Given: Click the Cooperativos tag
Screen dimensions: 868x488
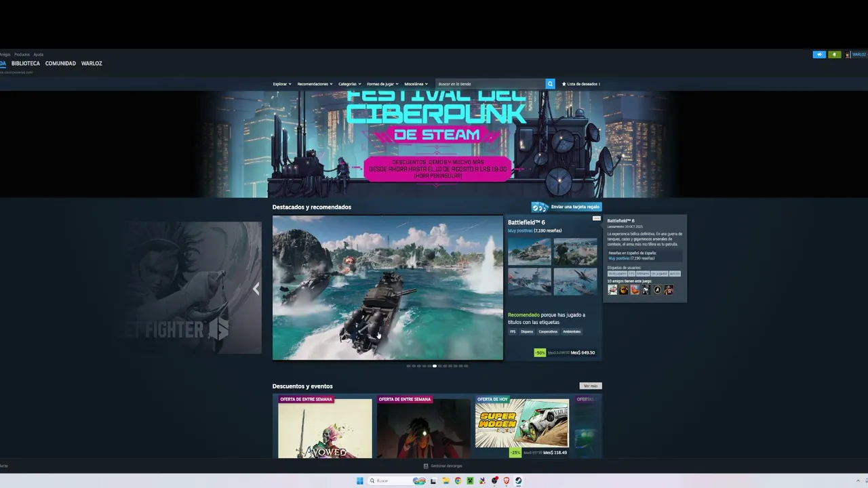Looking at the screenshot, I should click(548, 331).
